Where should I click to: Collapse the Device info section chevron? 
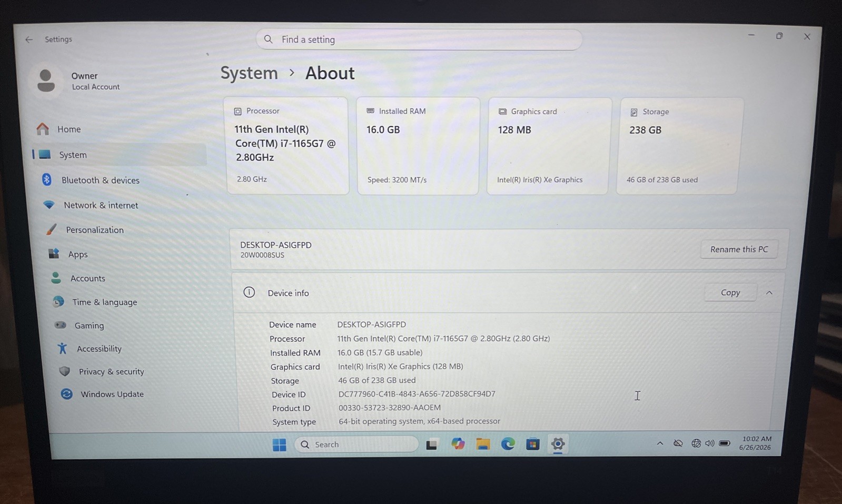tap(769, 293)
